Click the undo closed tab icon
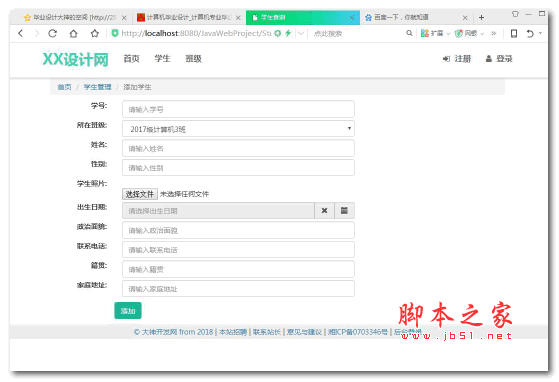Viewport: 559px width, 382px height. 530,33
